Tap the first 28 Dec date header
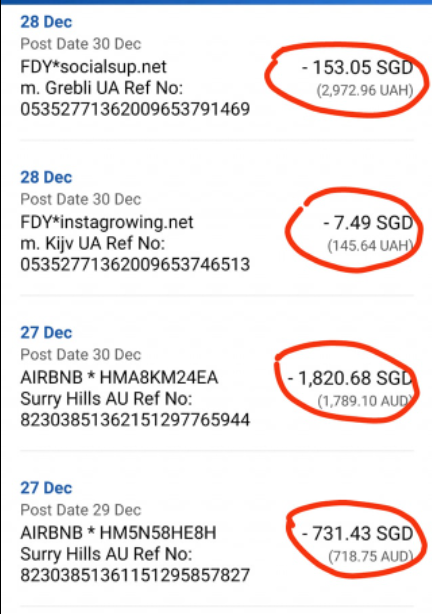 point(46,22)
